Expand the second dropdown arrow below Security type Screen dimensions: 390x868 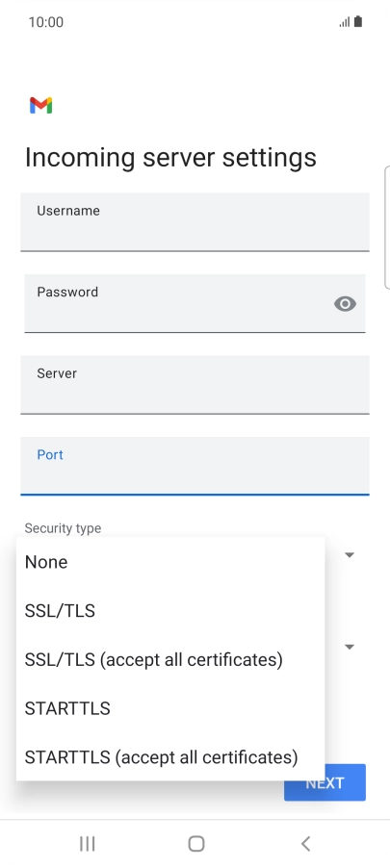[x=350, y=647]
